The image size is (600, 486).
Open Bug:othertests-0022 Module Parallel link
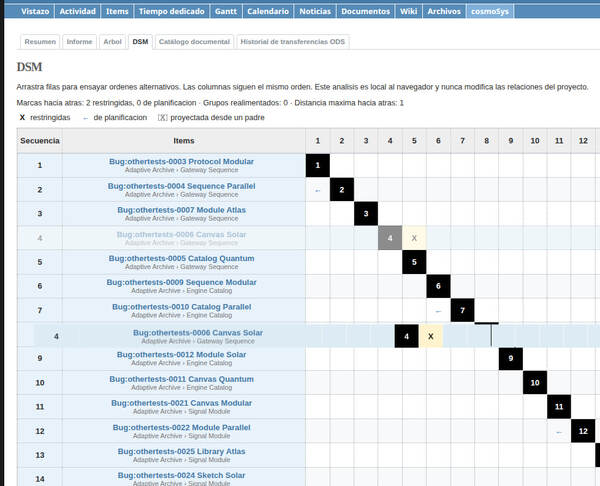(x=181, y=427)
